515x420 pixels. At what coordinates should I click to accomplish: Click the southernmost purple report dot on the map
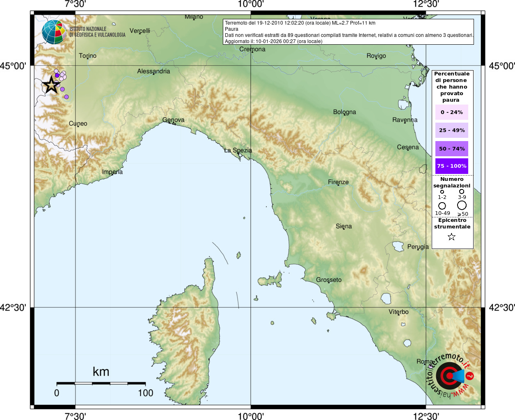(x=66, y=97)
